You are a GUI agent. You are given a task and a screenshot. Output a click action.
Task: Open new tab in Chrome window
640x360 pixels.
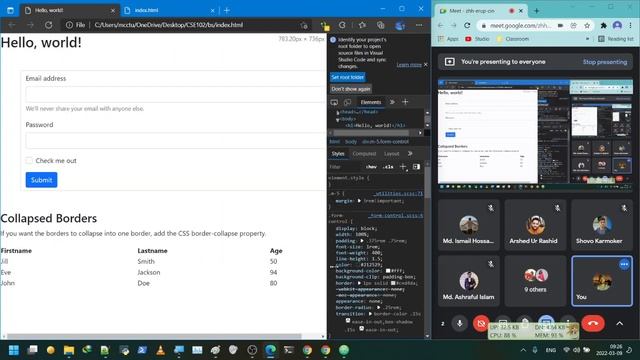click(536, 11)
